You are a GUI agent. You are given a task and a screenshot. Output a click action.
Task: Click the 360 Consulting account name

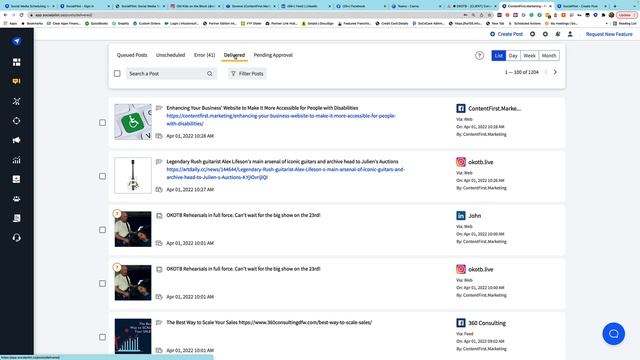click(487, 323)
